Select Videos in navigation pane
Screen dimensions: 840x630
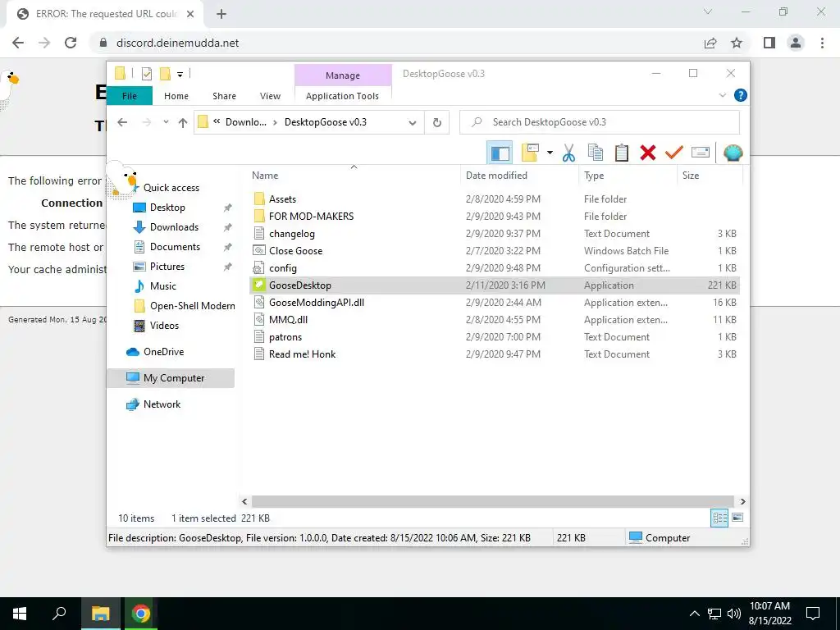click(164, 326)
